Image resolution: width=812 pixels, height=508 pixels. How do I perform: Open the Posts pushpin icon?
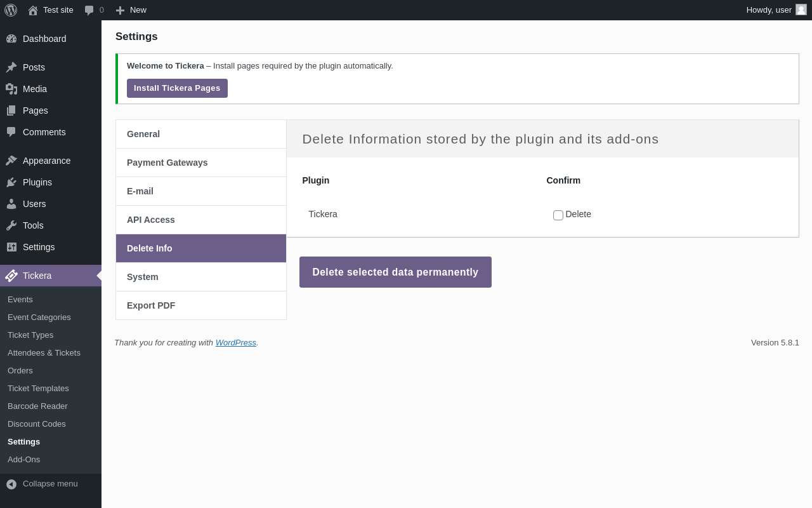11,67
